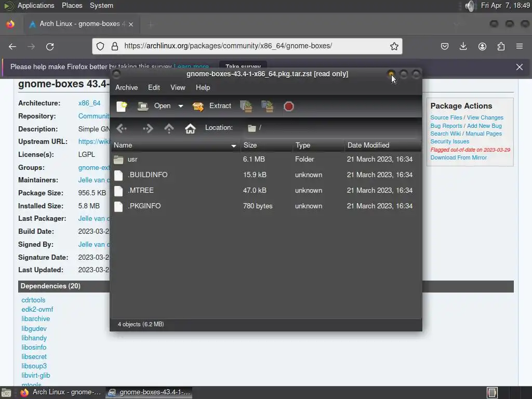532x399 pixels.
Task: Click the red stop operation icon
Action: [289, 107]
